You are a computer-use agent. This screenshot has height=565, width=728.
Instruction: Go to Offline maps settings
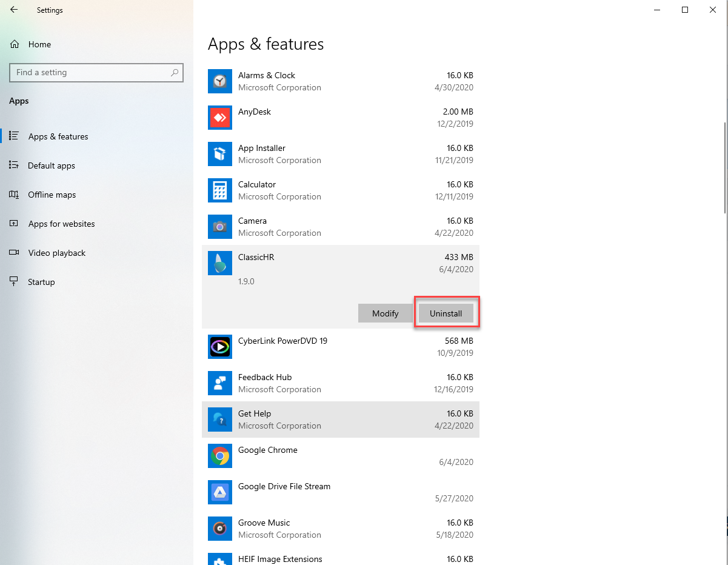pos(97,195)
